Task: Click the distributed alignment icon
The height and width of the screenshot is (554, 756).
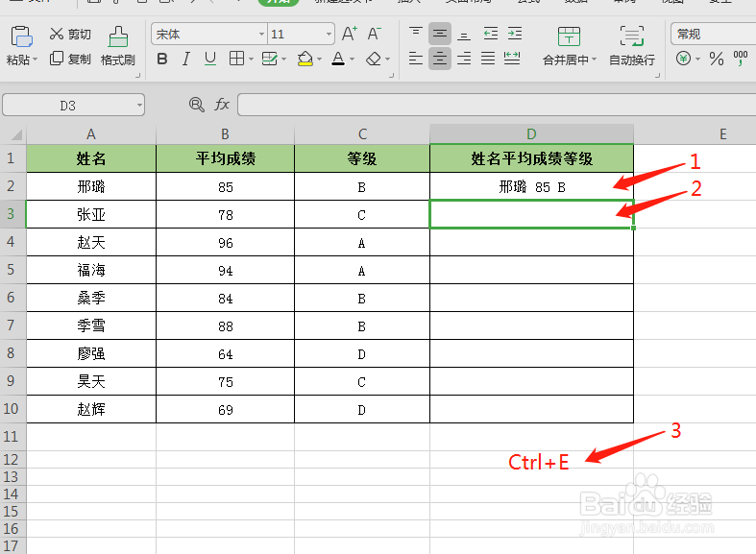Action: pos(512,59)
